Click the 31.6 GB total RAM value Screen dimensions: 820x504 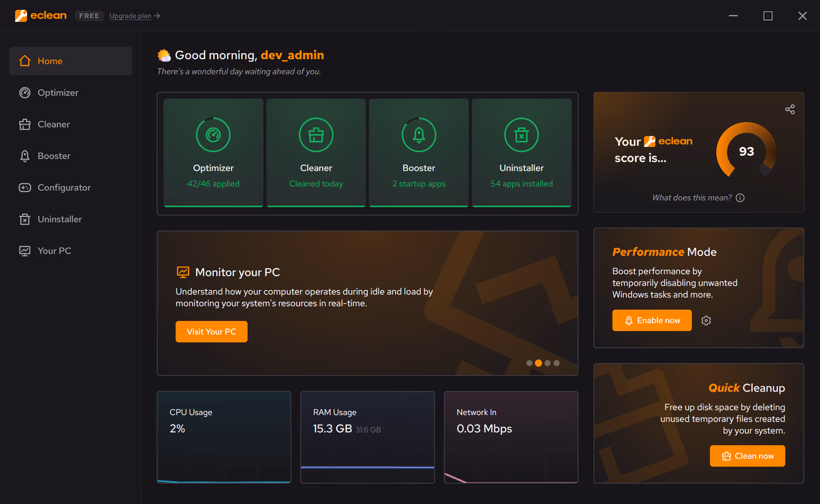(x=368, y=430)
